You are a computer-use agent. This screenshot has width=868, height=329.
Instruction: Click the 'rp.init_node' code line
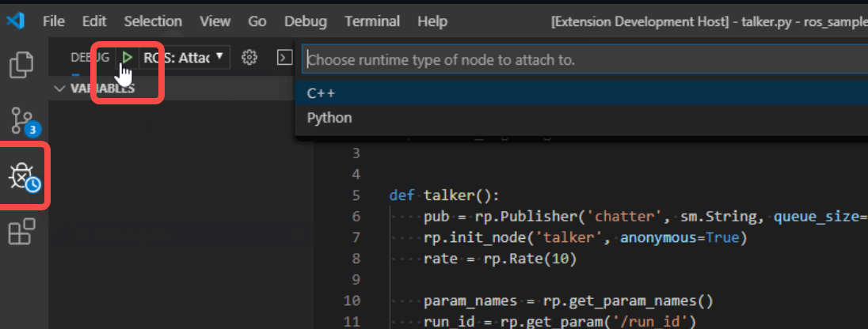coord(586,238)
